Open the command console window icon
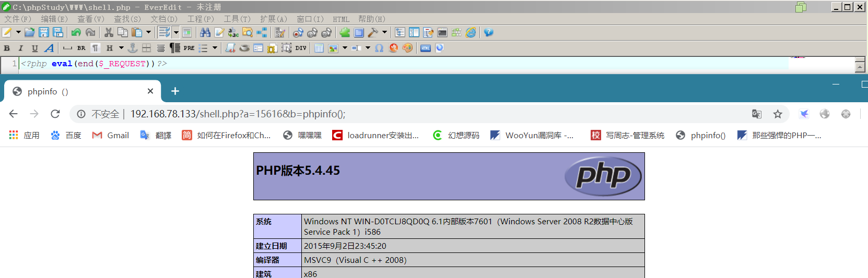The height and width of the screenshot is (278, 868). tap(442, 32)
